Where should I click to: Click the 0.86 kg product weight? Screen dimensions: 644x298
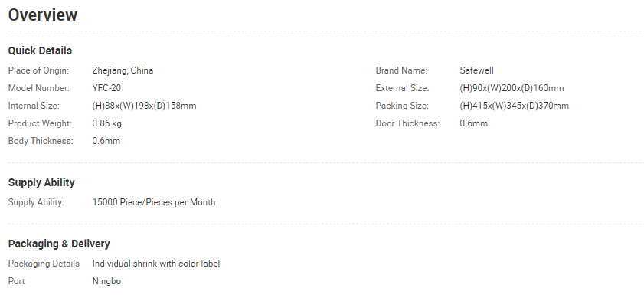[106, 123]
